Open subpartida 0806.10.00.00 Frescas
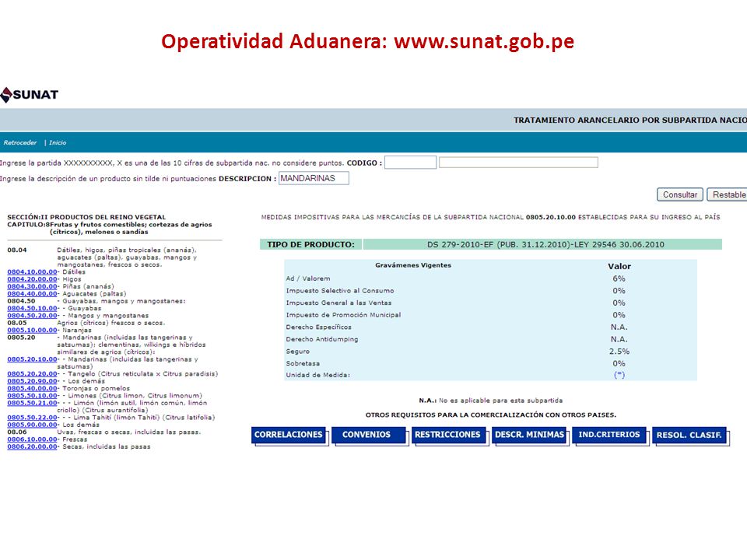Viewport: 747px width, 560px height. pos(33,439)
